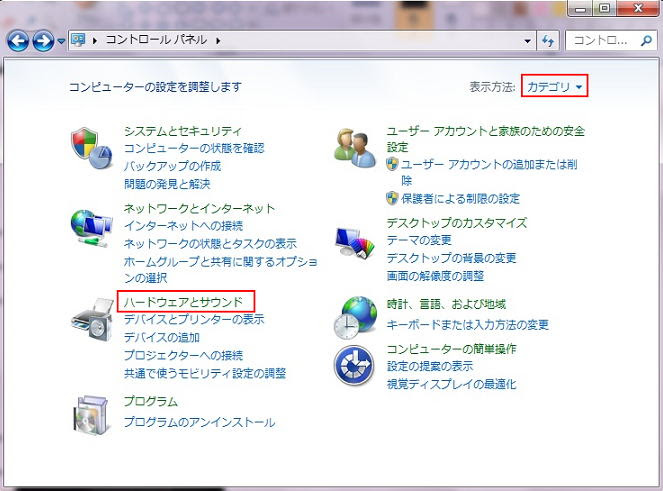The width and height of the screenshot is (663, 491).
Task: Open コンピューターの簡単操作 category
Action: click(452, 349)
